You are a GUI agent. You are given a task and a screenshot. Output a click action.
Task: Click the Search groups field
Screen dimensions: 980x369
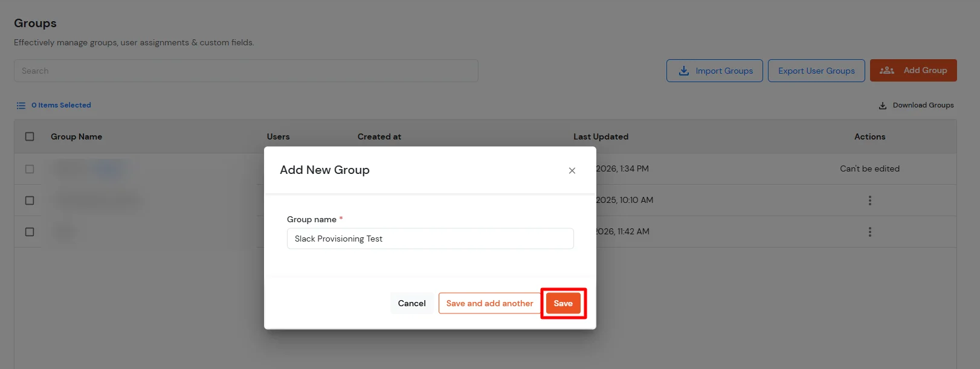tap(246, 71)
